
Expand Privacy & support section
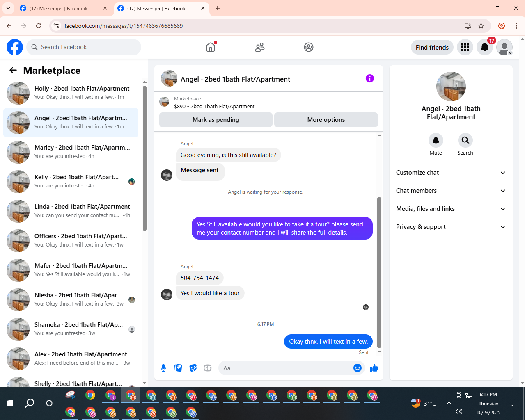click(451, 227)
